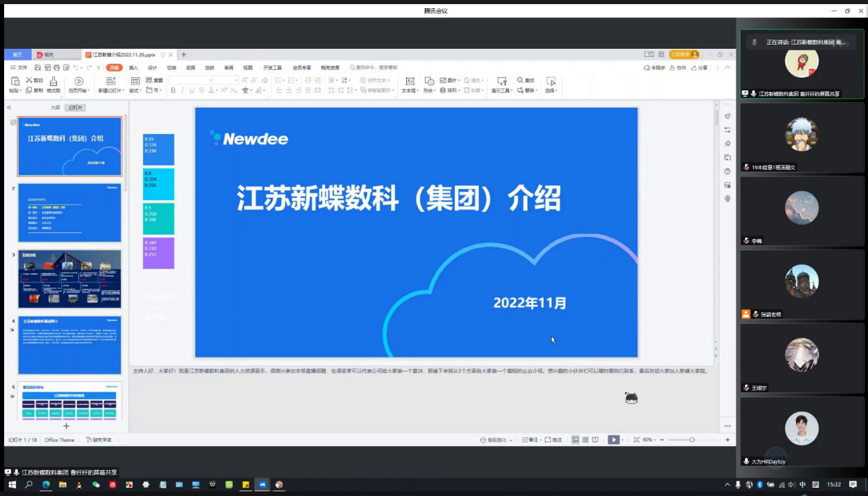Switch to slide sorter view in status bar
868x496 pixels.
click(585, 440)
